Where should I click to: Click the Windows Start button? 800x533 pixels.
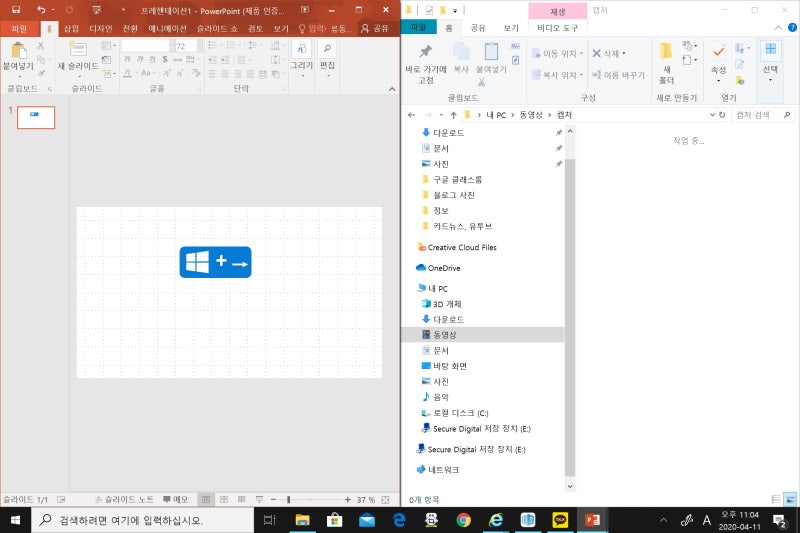click(15, 520)
